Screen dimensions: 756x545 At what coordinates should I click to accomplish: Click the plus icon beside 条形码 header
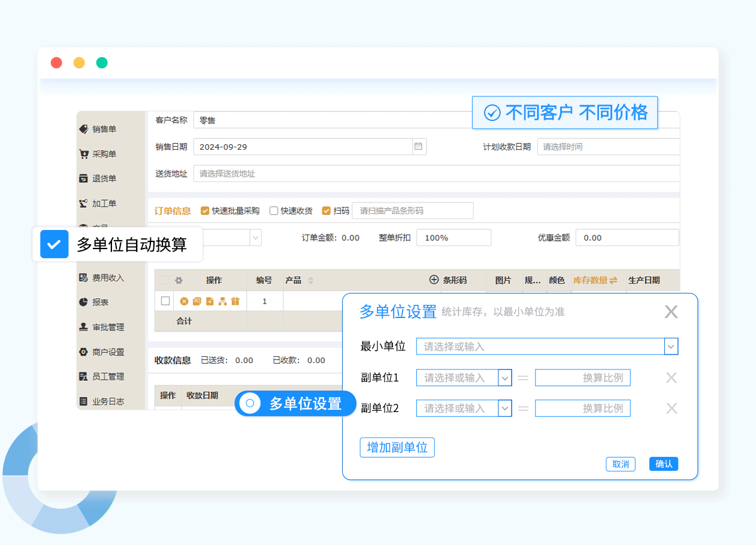point(434,280)
